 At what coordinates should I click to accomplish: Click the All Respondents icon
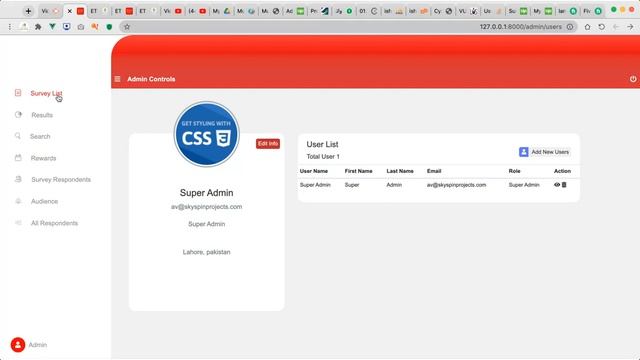(x=18, y=222)
